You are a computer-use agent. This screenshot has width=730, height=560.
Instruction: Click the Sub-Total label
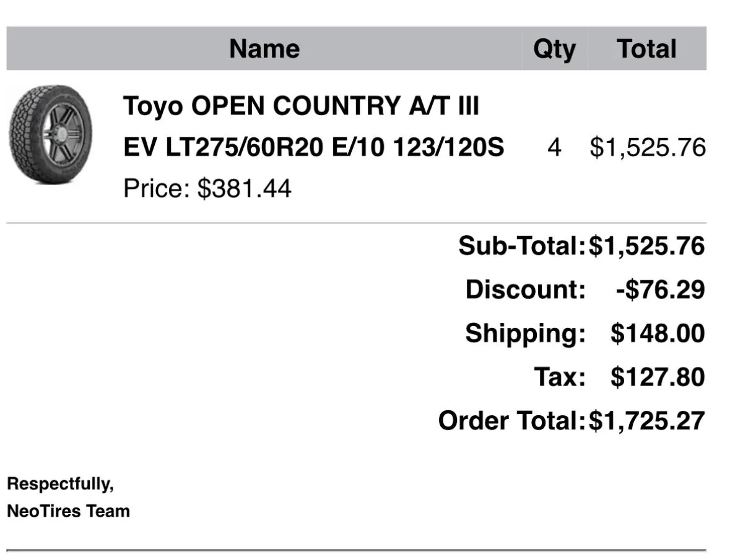521,246
